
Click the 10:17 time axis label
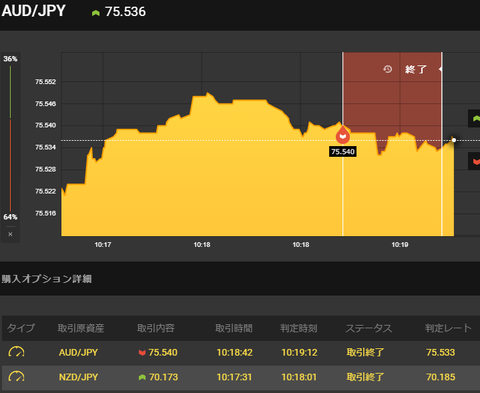(103, 245)
